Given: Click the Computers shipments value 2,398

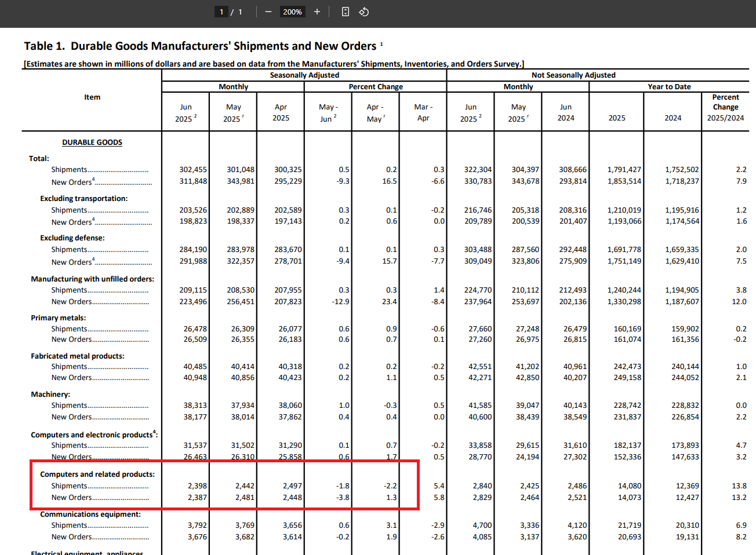Looking at the screenshot, I should (197, 486).
